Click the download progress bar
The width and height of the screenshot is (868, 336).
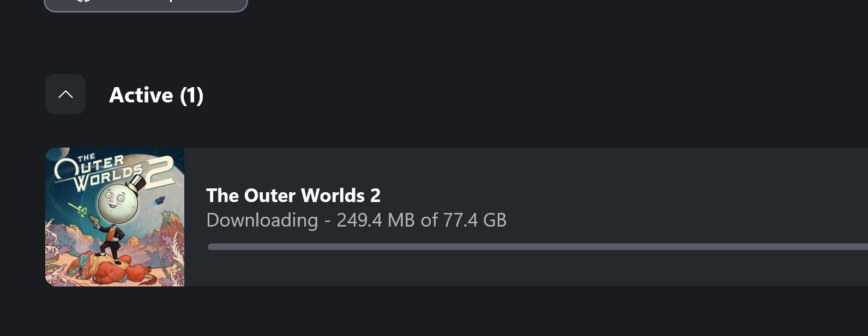pos(537,247)
